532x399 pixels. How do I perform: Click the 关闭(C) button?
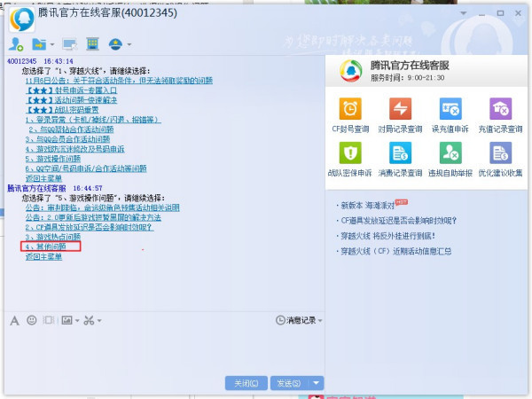pos(246,383)
